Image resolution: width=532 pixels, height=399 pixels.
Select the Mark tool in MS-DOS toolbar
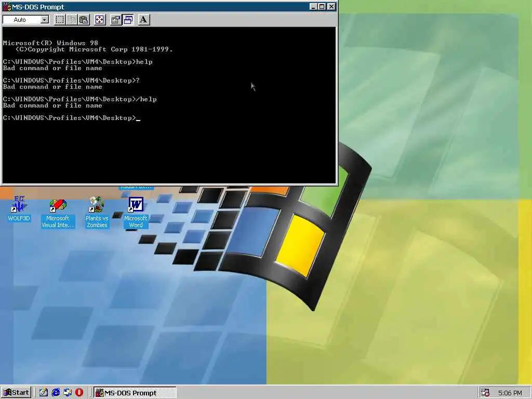(x=60, y=20)
